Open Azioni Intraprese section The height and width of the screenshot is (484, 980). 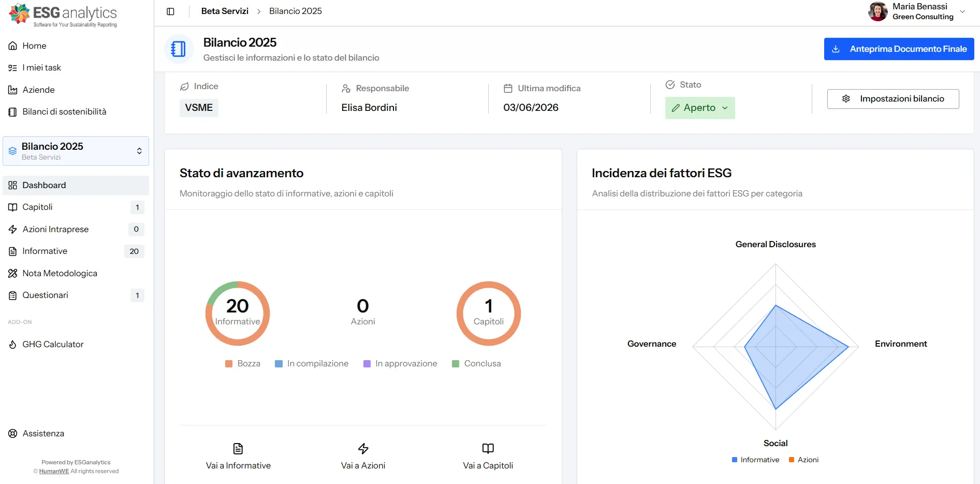[76, 229]
